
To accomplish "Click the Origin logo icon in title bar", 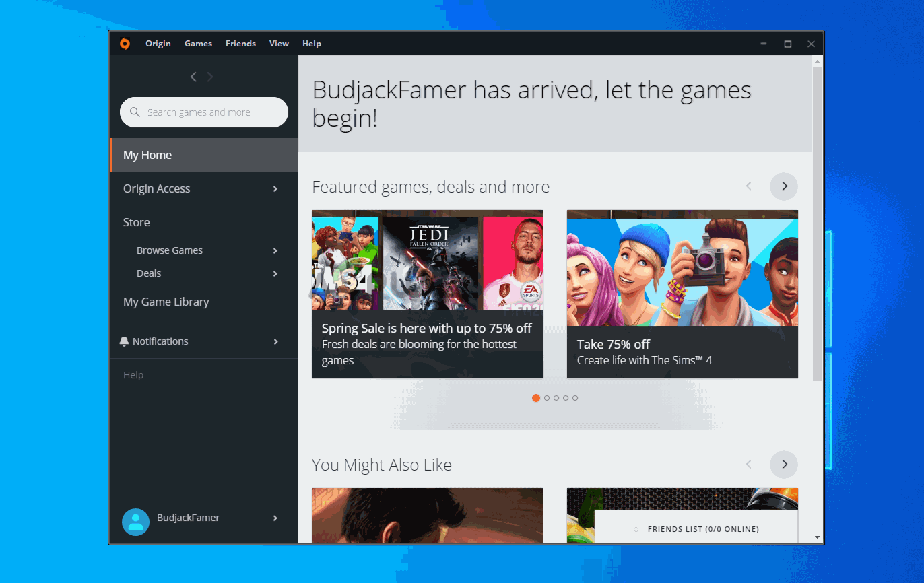I will click(125, 44).
